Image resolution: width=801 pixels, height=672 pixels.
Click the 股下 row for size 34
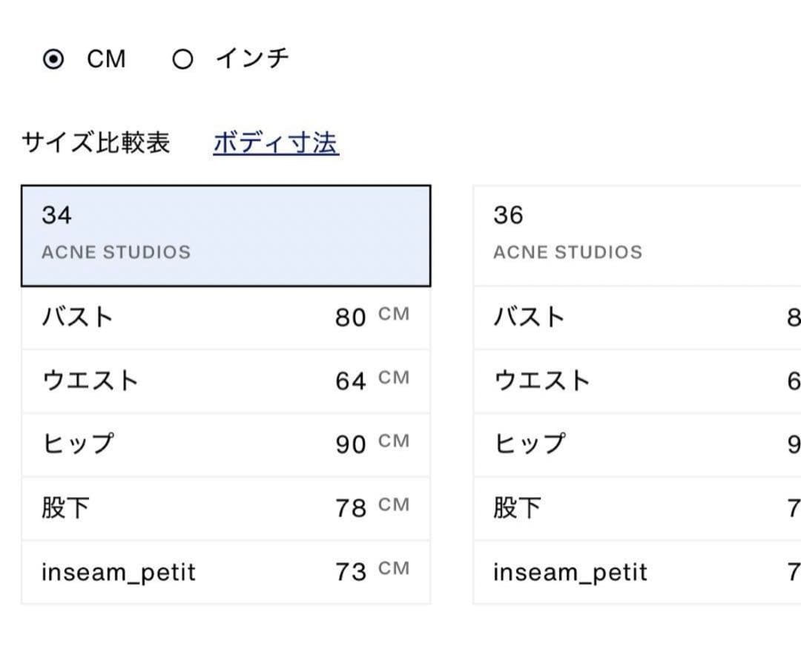[x=226, y=508]
